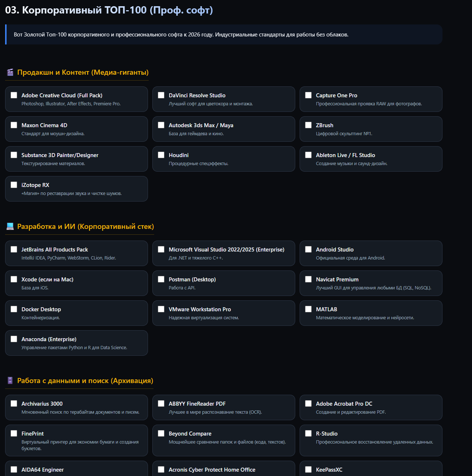Click the laptop icon beside Разработка и ИИ

point(10,226)
